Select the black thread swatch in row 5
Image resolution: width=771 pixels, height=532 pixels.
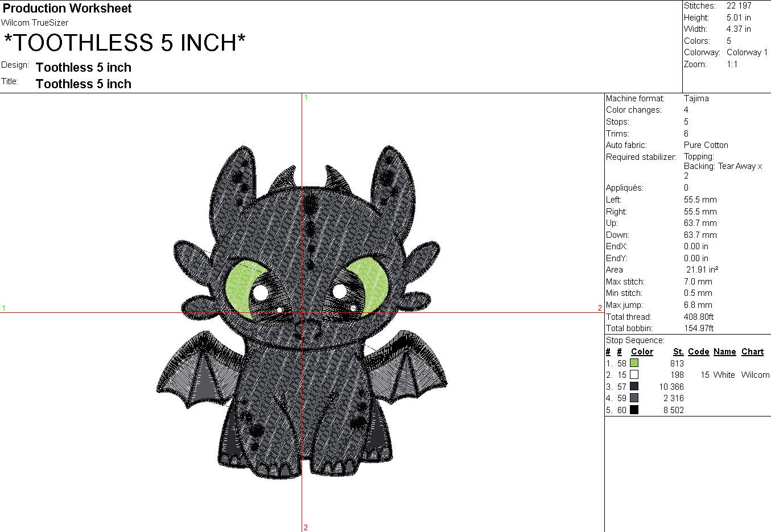[x=633, y=410]
